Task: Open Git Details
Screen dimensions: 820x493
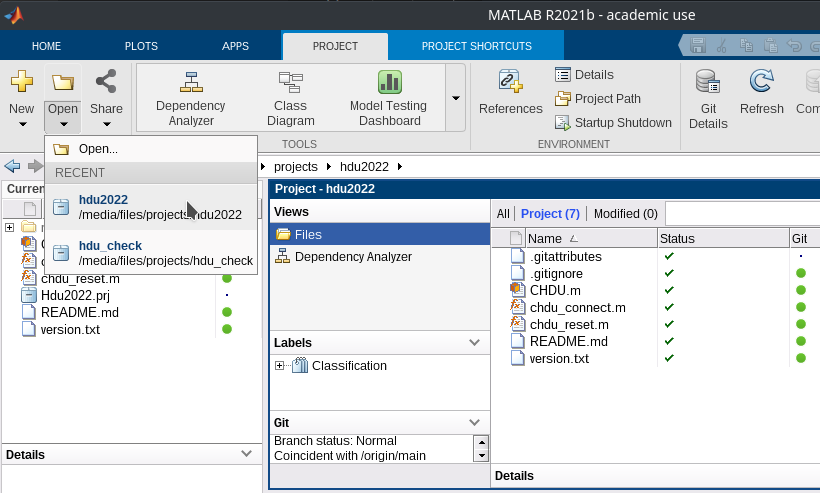Action: click(x=708, y=98)
